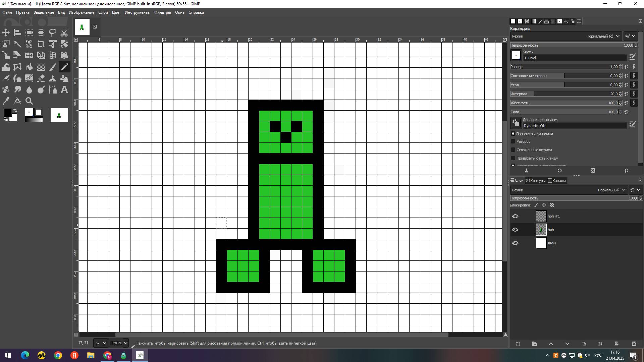Toggle lock pixels in Блокировка row
The width and height of the screenshot is (644, 362).
536,205
